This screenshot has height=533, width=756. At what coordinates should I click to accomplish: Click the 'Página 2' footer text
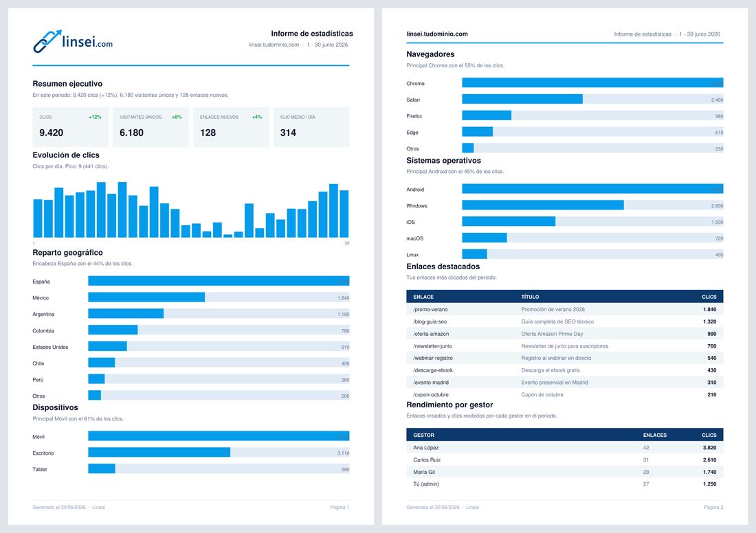pyautogui.click(x=713, y=507)
